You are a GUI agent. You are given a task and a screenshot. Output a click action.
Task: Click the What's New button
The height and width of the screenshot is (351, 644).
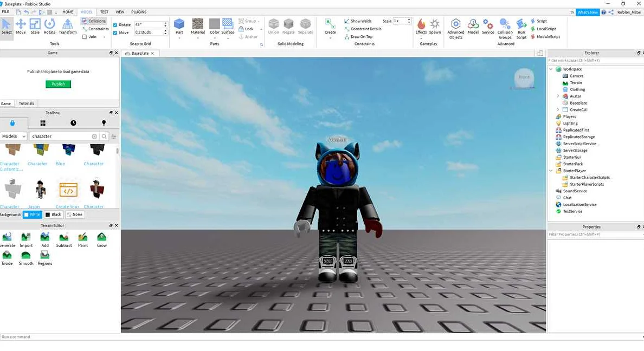point(587,12)
